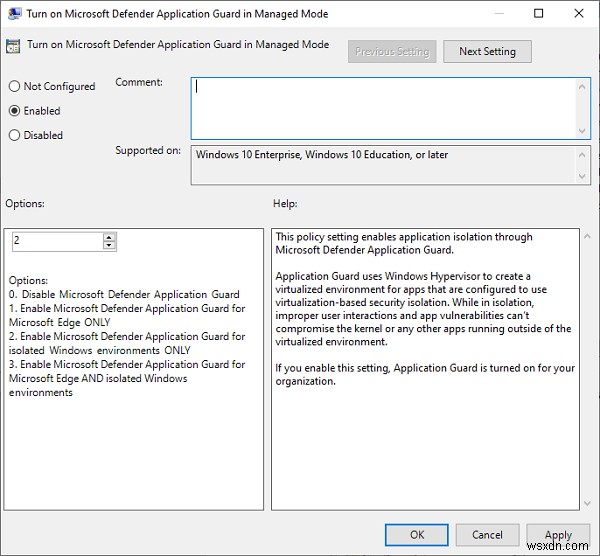Click the Comment box scroll up arrow
Viewport: 600px width, 556px height.
[582, 87]
